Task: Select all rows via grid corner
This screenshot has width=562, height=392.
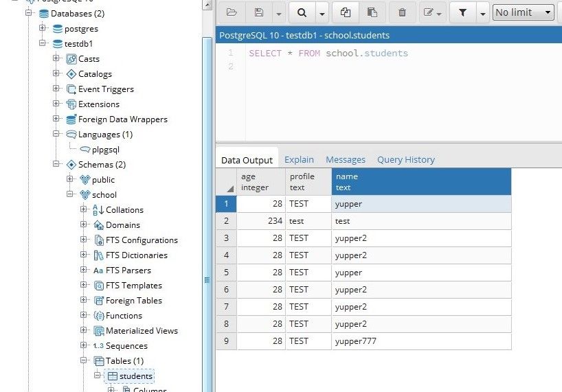Action: 226,182
